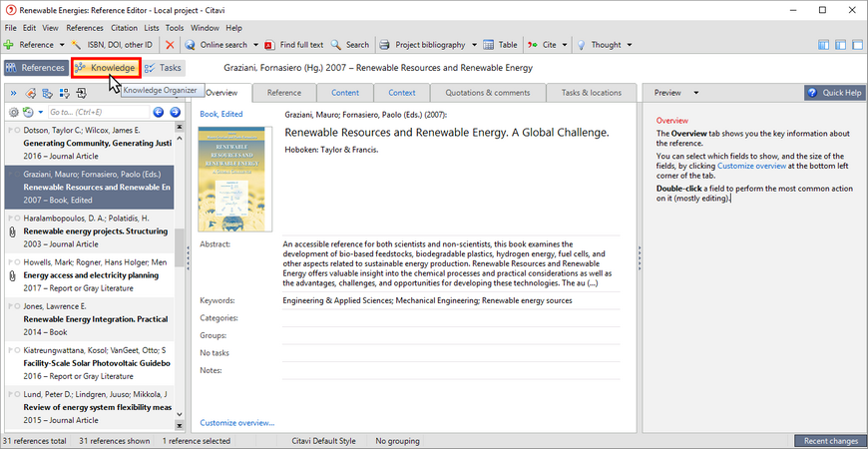
Task: Open the File menu
Action: coord(11,28)
